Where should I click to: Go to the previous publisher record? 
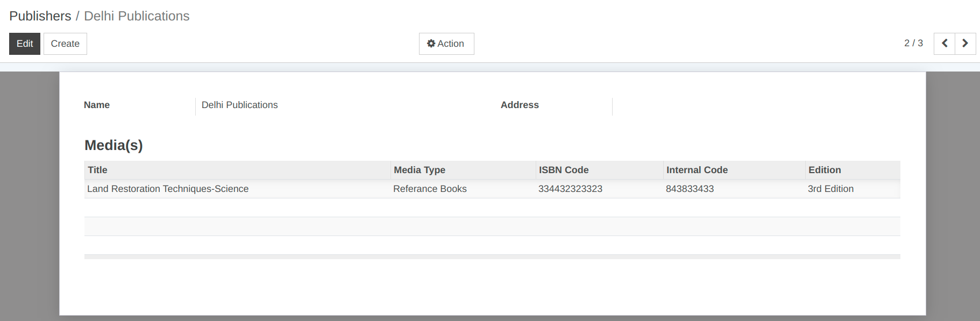coord(944,44)
